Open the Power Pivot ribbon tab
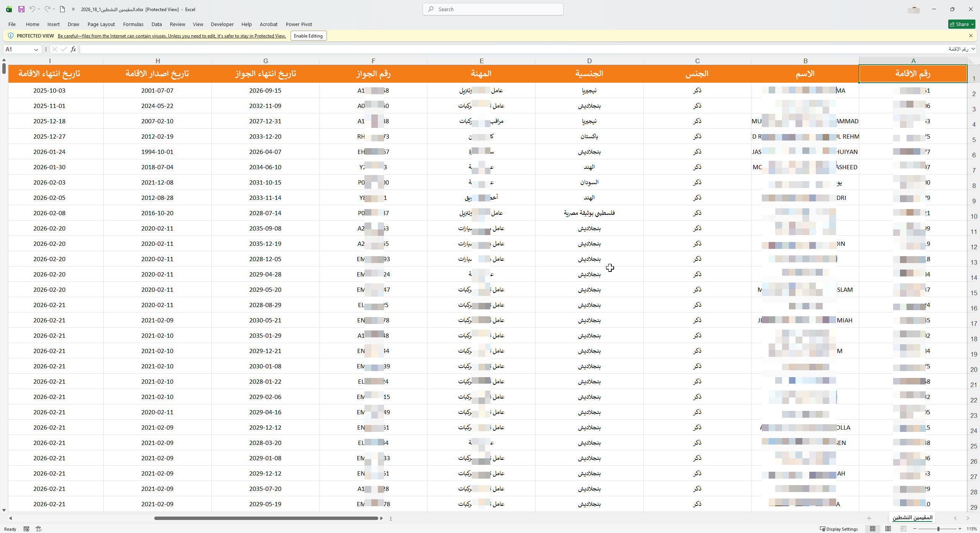The width and height of the screenshot is (980, 533). (299, 24)
